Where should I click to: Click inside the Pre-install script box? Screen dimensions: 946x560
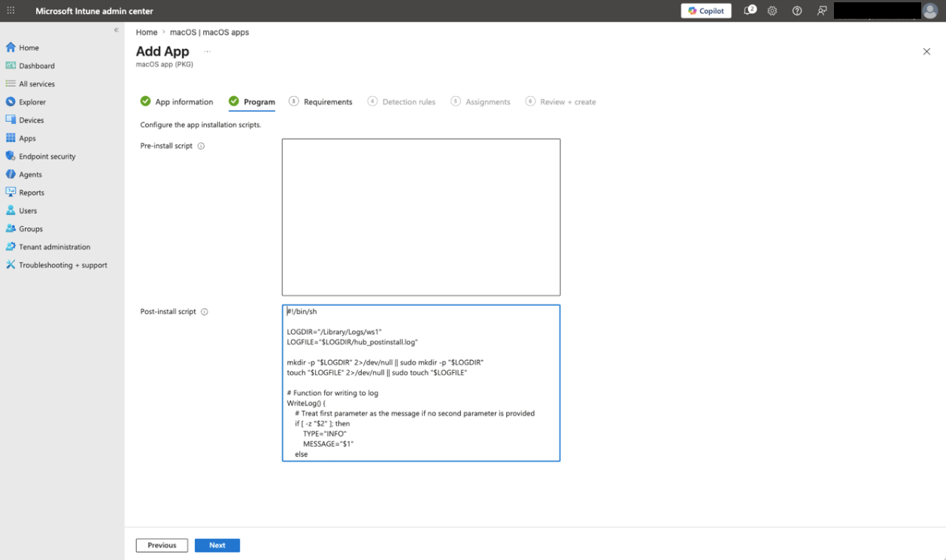(x=421, y=217)
